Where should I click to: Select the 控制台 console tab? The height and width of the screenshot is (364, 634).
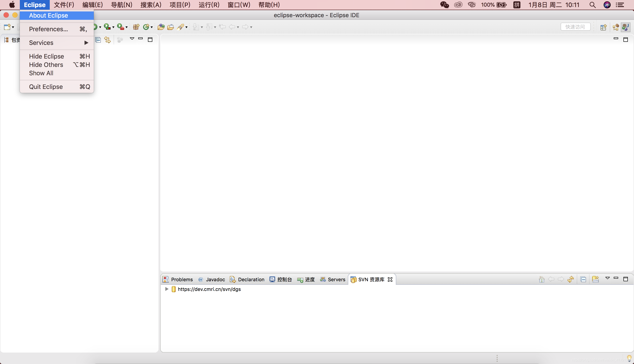[281, 279]
